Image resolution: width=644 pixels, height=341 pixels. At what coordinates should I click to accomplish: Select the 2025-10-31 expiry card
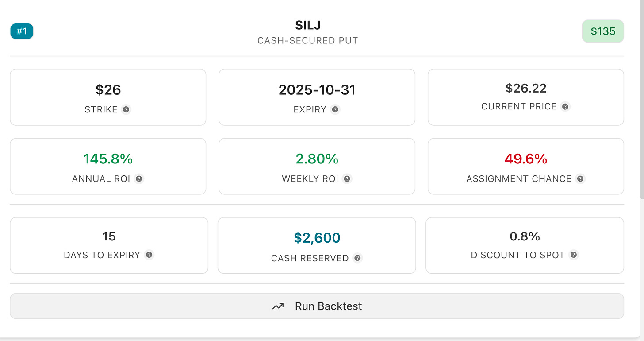pyautogui.click(x=317, y=97)
